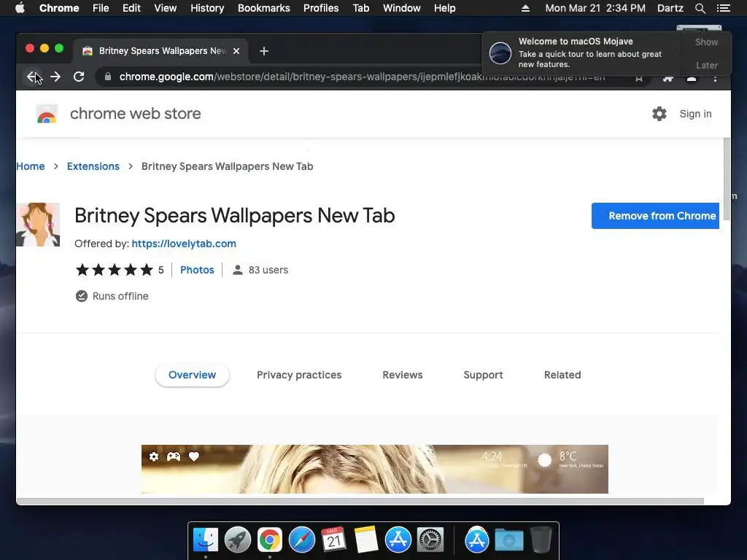
Task: Open the Downloads folder in the Dock
Action: click(508, 540)
